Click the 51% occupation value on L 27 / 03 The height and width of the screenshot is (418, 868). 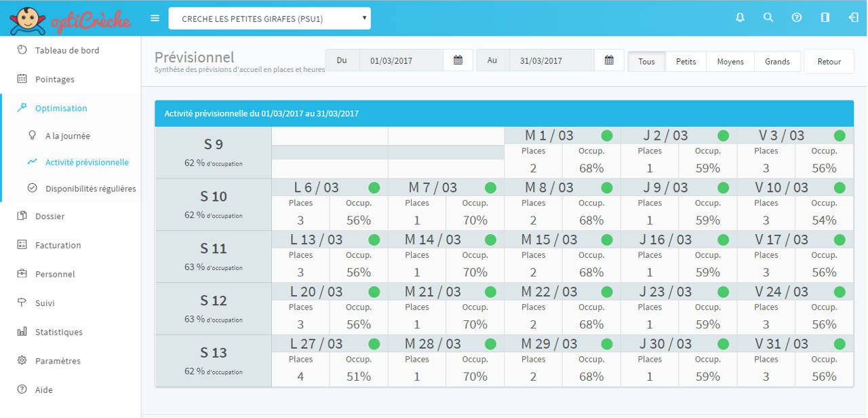(358, 377)
